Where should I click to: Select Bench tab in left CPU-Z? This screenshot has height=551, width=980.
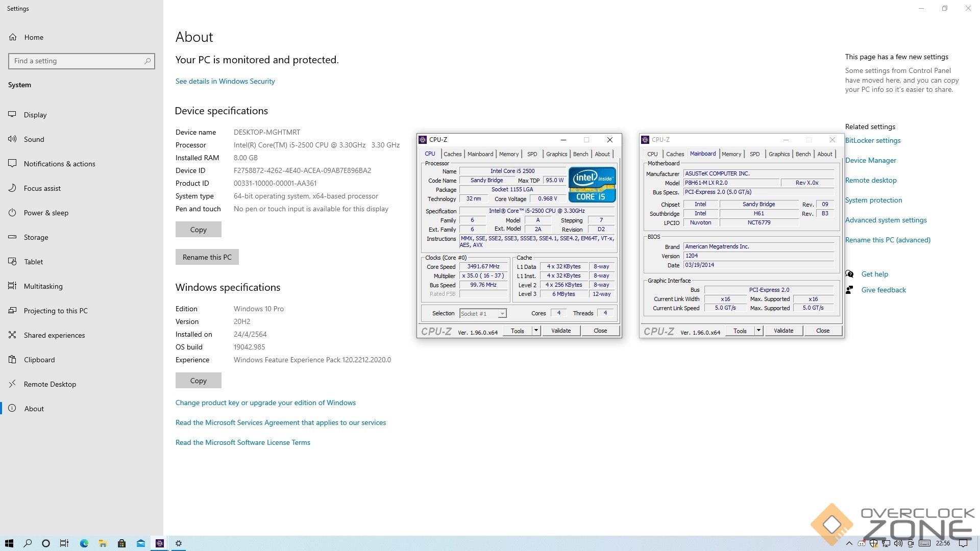pyautogui.click(x=580, y=154)
